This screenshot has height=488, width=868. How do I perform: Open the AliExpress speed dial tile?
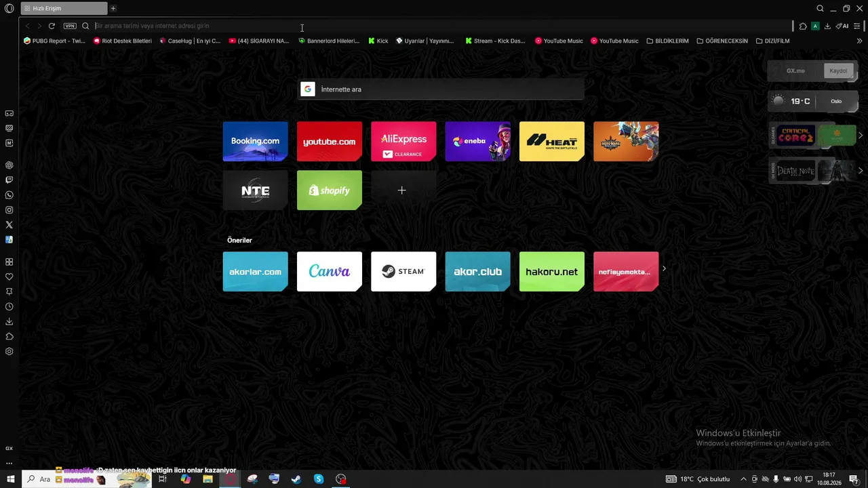[403, 142]
